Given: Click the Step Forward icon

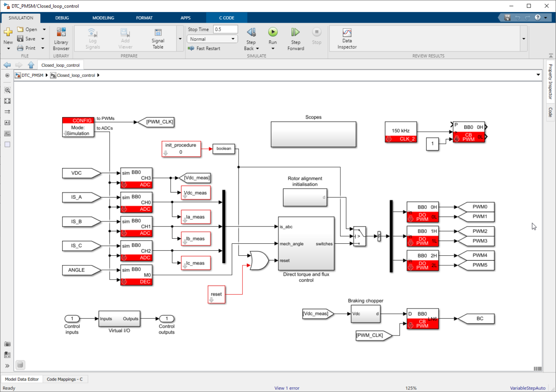Looking at the screenshot, I should point(295,32).
